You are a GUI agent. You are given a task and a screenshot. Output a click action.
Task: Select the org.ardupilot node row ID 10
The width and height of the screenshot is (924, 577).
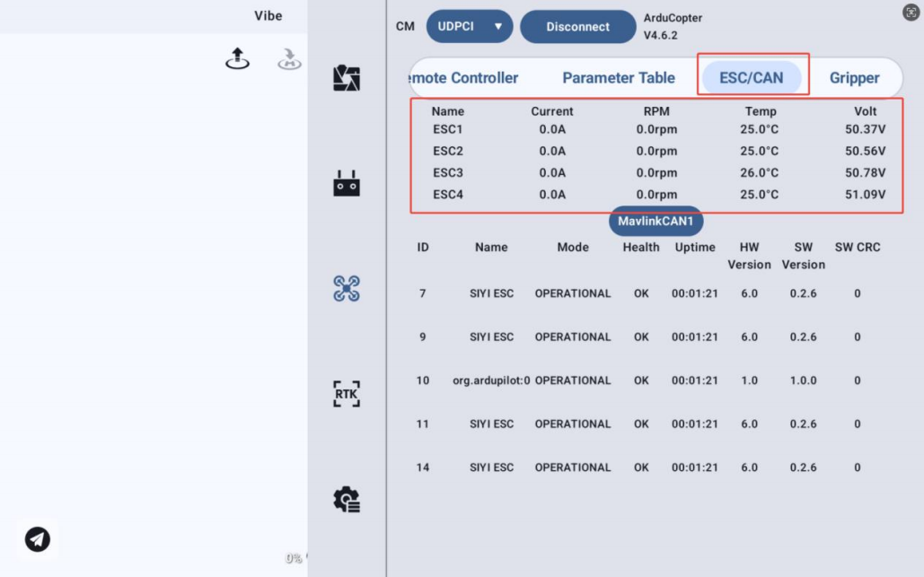click(x=490, y=380)
